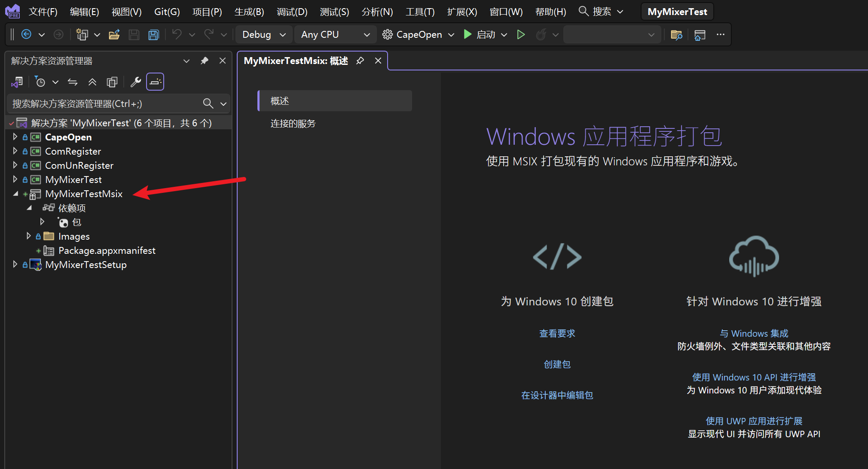The image size is (868, 469).
Task: Click the 与 Windows 集成 link
Action: [x=754, y=333]
